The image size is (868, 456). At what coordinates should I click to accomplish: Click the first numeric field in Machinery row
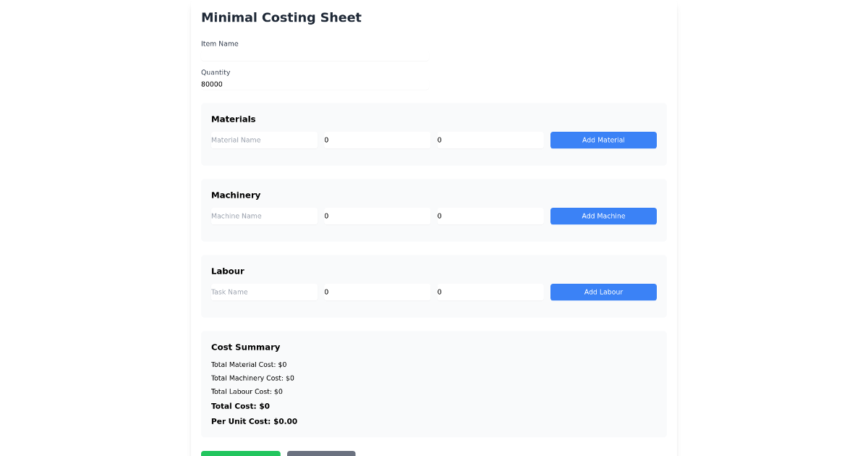[375, 216]
